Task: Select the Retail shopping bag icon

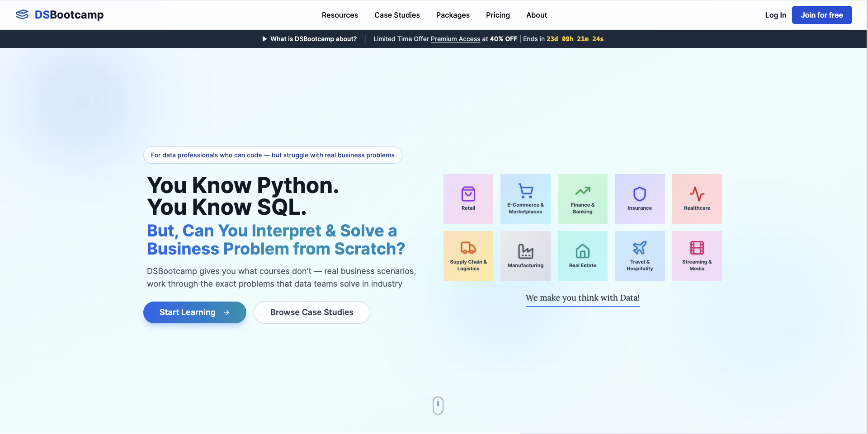Action: pyautogui.click(x=468, y=194)
